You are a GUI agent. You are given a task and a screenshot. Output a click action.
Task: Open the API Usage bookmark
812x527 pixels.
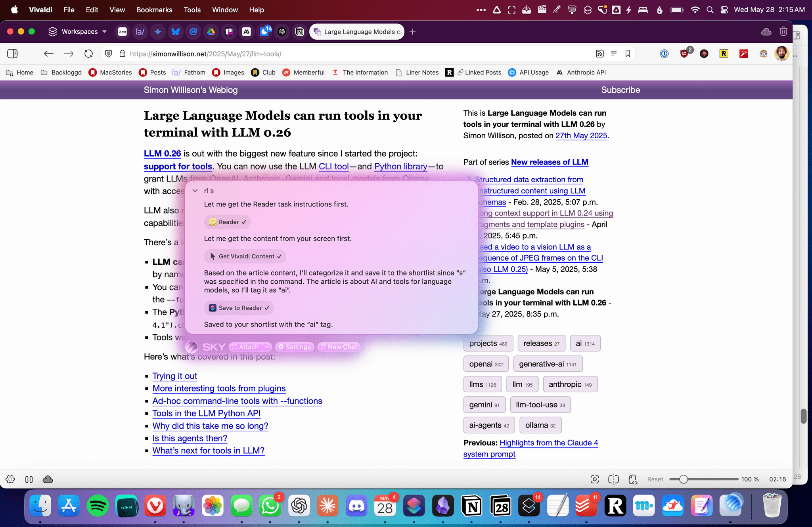coord(529,73)
